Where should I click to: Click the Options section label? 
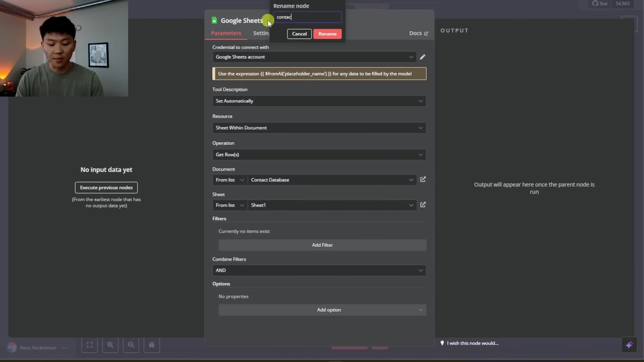pyautogui.click(x=221, y=283)
